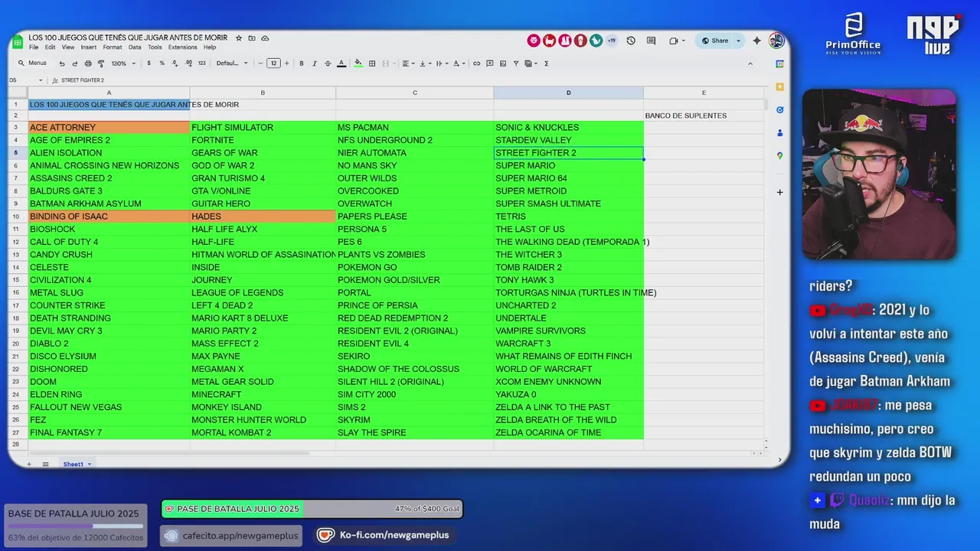Click the Menus search button
980x551 pixels.
click(x=32, y=64)
